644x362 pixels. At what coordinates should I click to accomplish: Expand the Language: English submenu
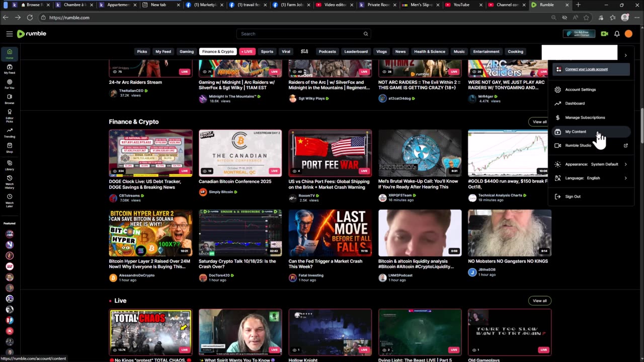click(591, 178)
